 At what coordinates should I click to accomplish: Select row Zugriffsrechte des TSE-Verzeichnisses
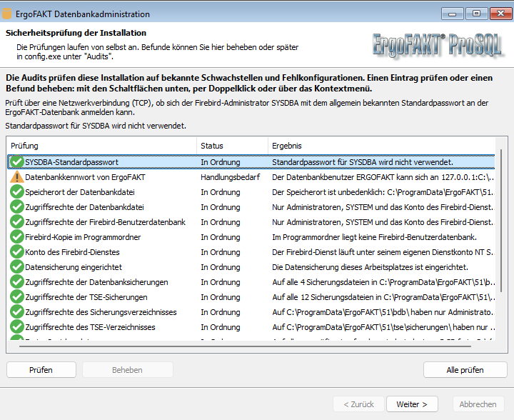[x=251, y=327]
